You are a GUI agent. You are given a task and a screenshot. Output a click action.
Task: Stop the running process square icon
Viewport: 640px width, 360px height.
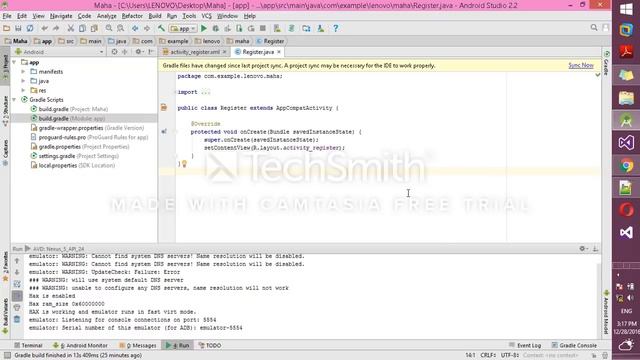tap(263, 28)
